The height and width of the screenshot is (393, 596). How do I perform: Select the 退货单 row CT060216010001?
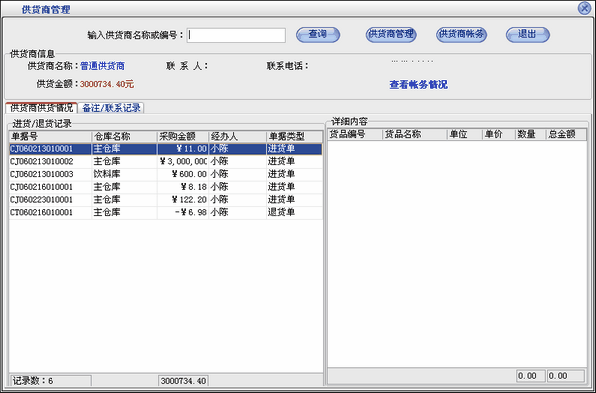pos(166,212)
